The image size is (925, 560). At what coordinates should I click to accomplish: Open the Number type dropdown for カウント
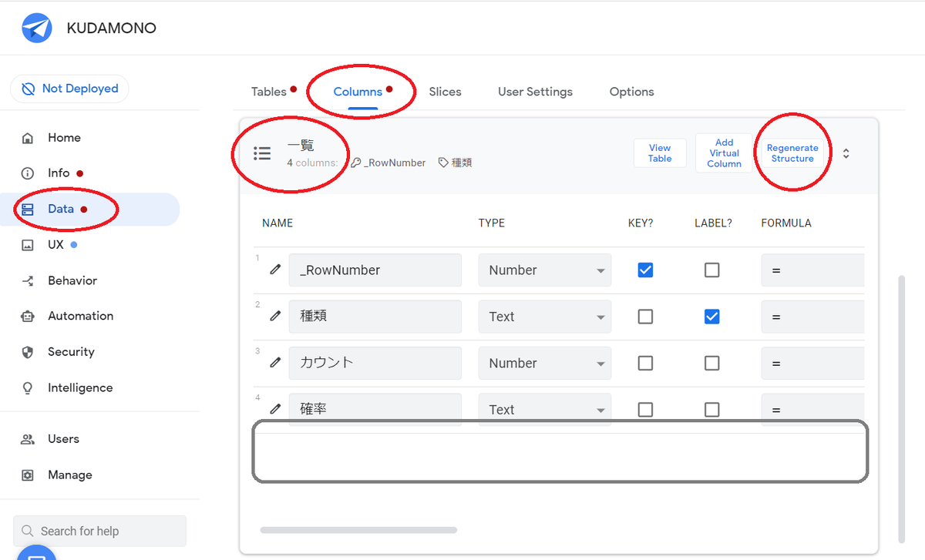tap(545, 362)
